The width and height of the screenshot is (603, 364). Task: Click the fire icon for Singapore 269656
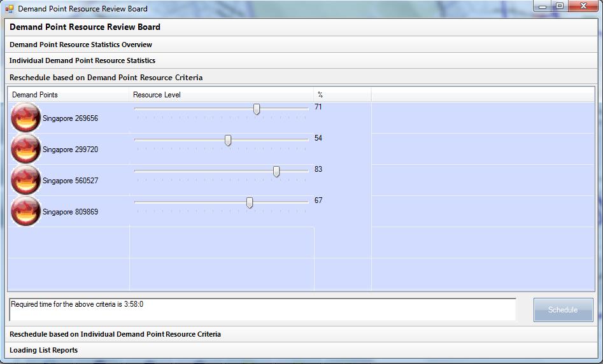25,118
